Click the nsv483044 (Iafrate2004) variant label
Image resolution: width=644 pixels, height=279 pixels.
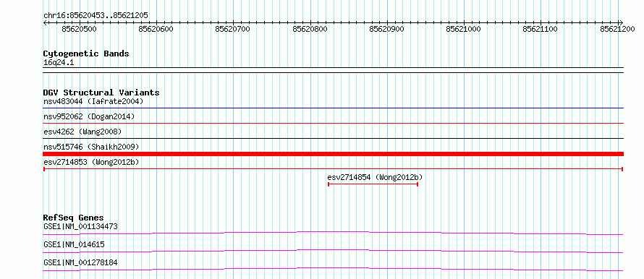(x=93, y=101)
